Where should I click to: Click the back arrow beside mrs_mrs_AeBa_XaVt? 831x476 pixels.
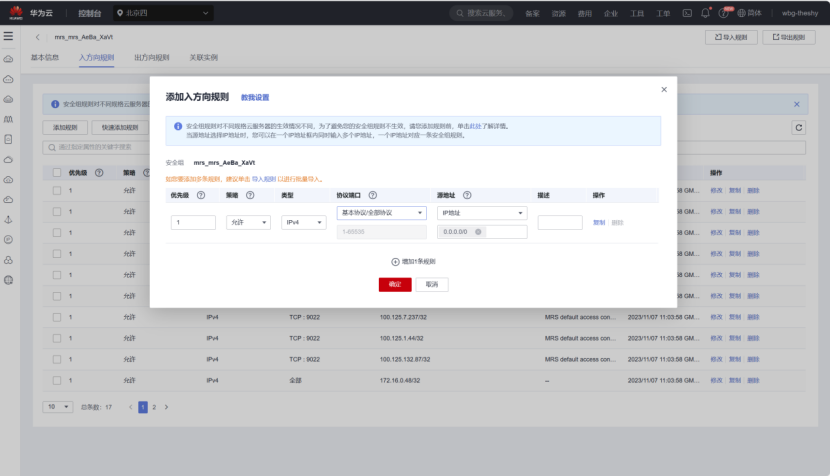point(38,37)
